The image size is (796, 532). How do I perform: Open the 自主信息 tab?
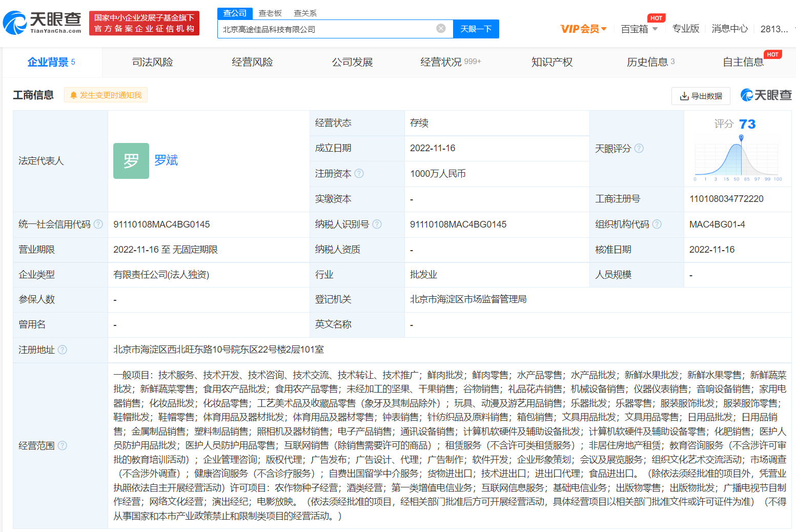743,62
